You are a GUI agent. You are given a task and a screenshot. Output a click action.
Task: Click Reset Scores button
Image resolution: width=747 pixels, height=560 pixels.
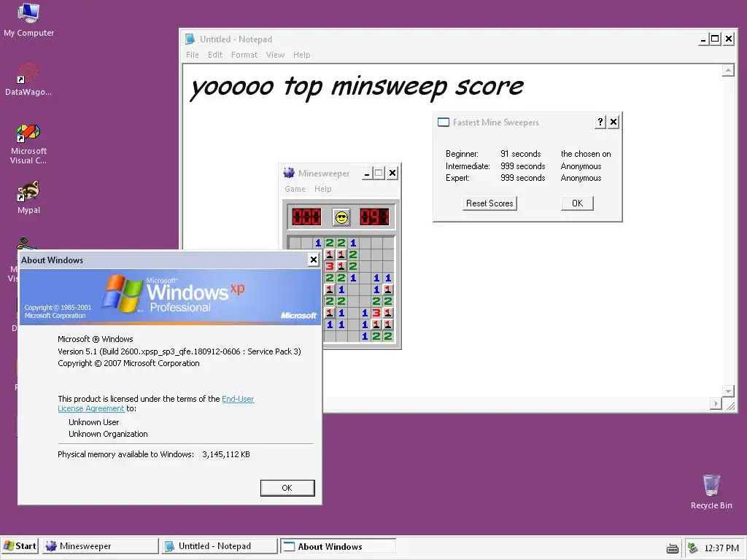489,203
